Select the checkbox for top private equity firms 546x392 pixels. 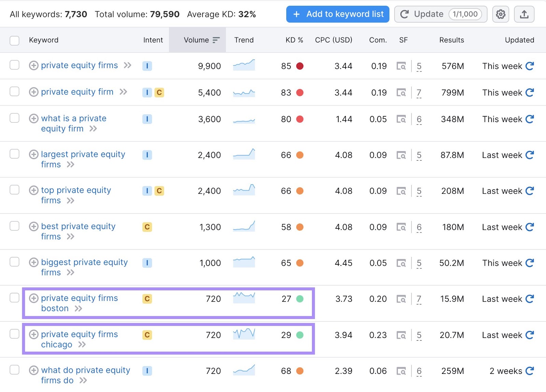tap(14, 190)
